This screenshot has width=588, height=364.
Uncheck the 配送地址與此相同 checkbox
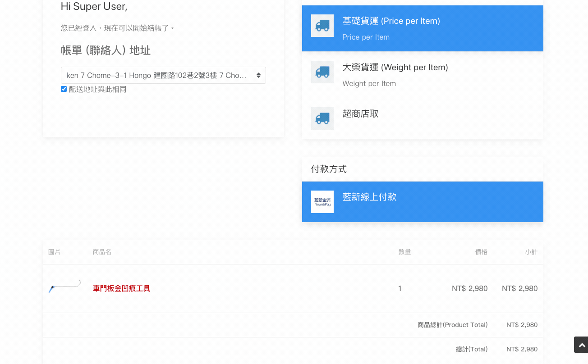click(x=64, y=89)
